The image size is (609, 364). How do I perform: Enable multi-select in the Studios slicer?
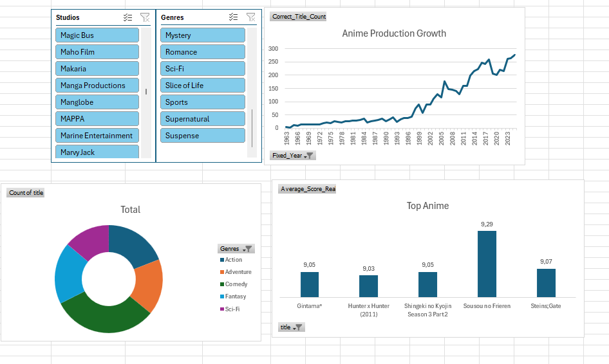[x=128, y=18]
